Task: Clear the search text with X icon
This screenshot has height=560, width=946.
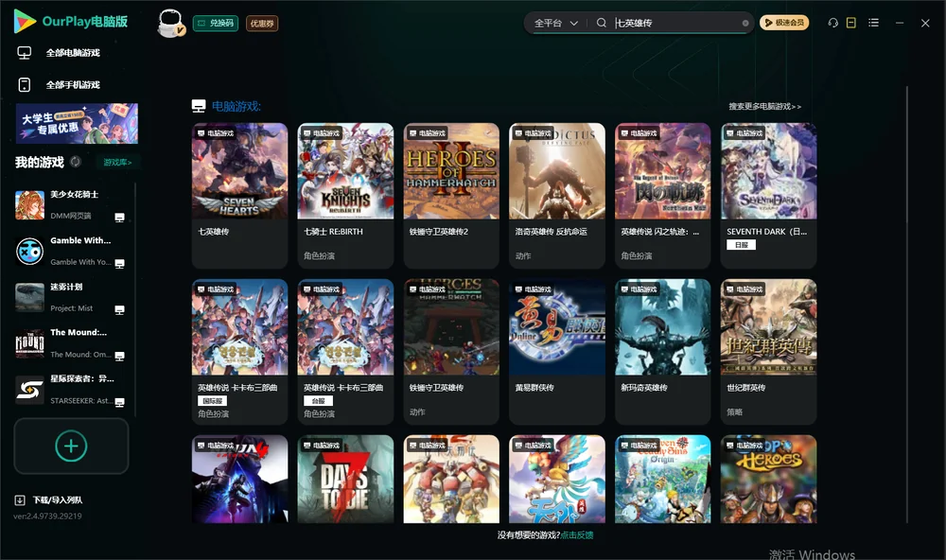Action: click(x=745, y=23)
